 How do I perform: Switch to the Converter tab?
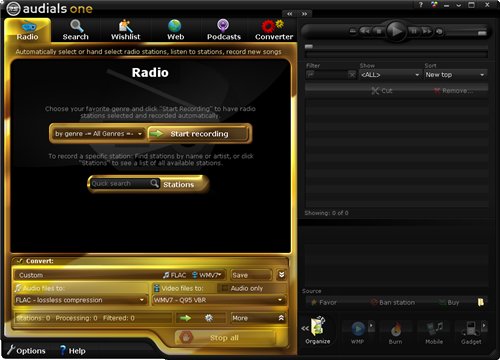pos(274,30)
